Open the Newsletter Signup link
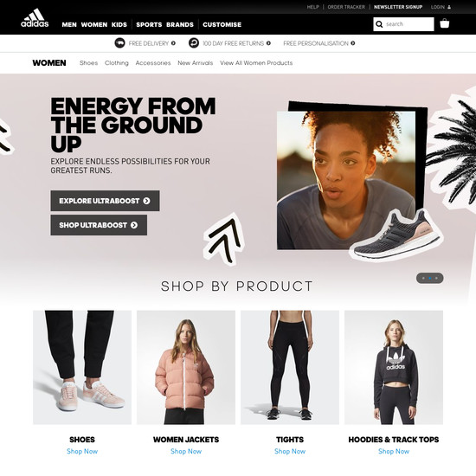 [x=398, y=7]
